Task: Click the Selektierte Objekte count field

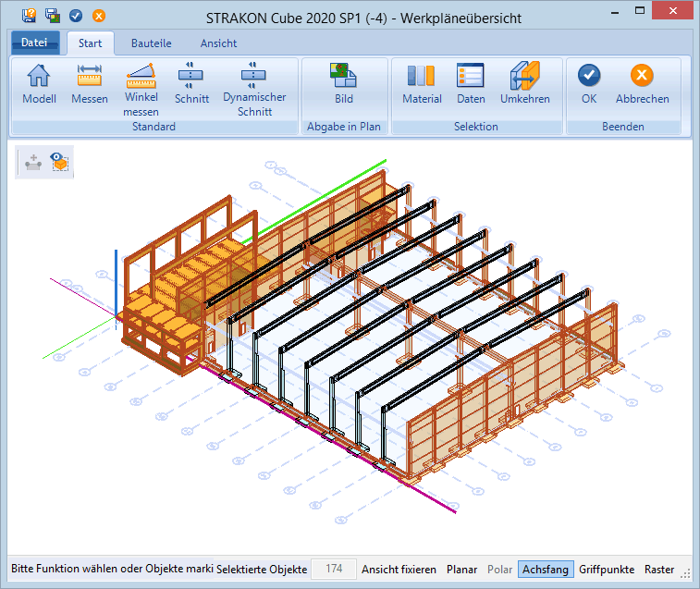Action: [x=334, y=570]
